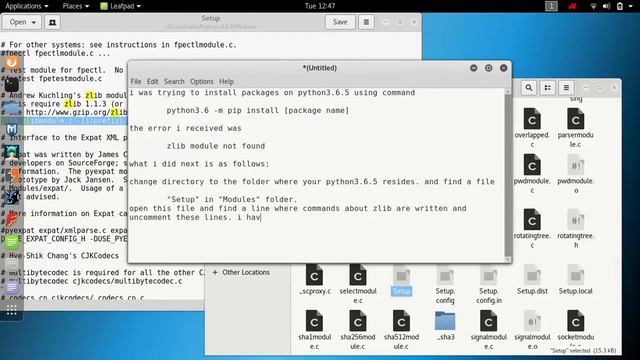Image resolution: width=640 pixels, height=360 pixels.
Task: Select signalmodule.o file icon
Action: 532,321
